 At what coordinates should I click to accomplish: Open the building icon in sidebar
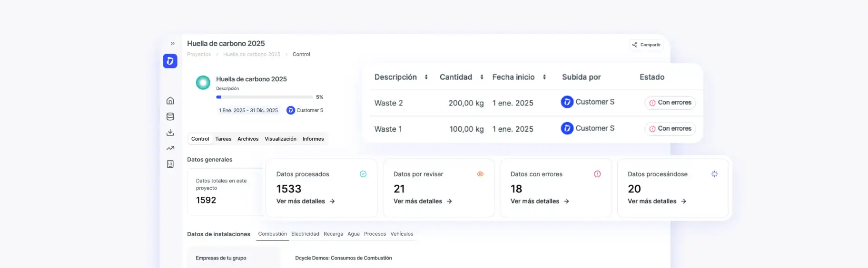(x=170, y=164)
